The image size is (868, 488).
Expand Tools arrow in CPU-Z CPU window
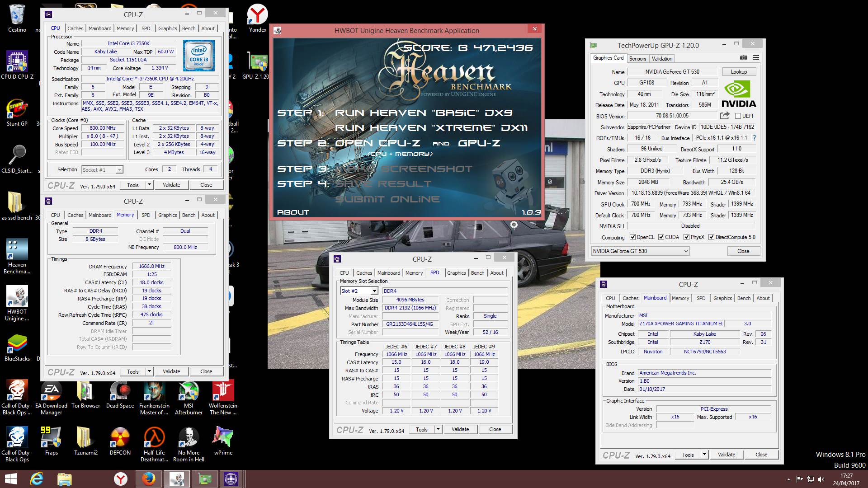coord(150,185)
